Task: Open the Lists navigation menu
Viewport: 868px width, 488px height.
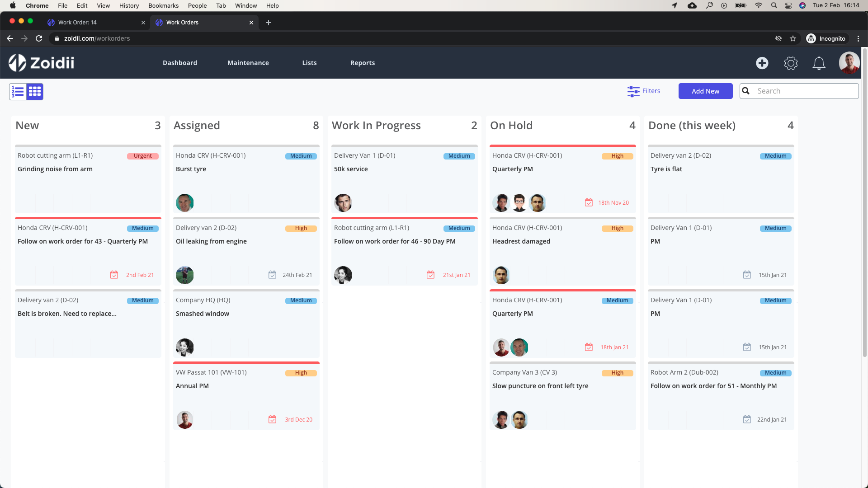Action: 309,63
